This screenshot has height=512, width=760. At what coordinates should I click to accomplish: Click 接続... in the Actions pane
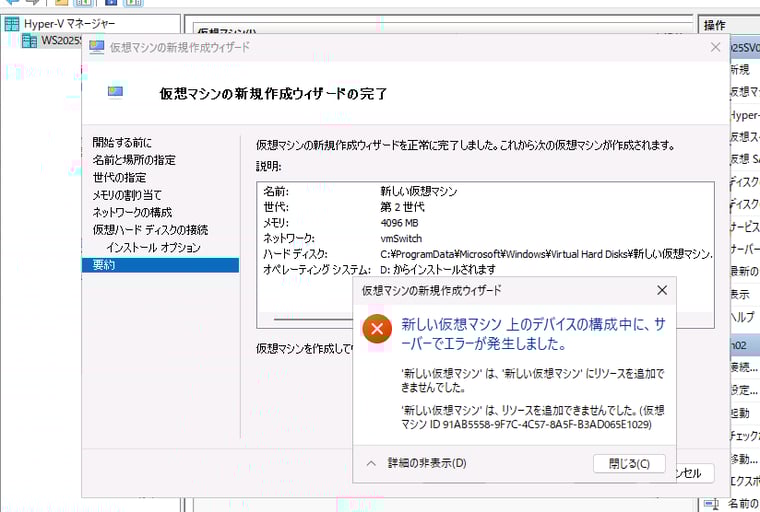tap(744, 367)
